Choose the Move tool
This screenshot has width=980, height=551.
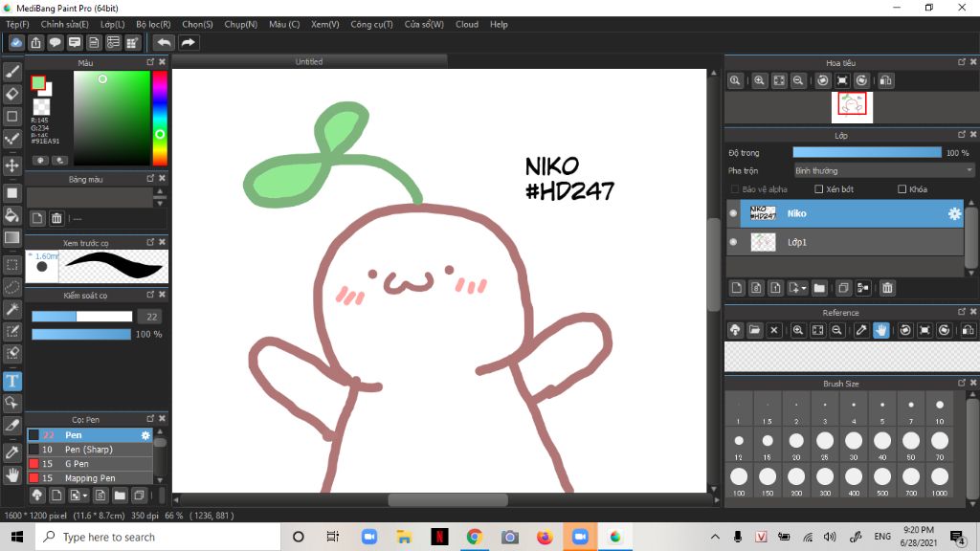tap(11, 165)
